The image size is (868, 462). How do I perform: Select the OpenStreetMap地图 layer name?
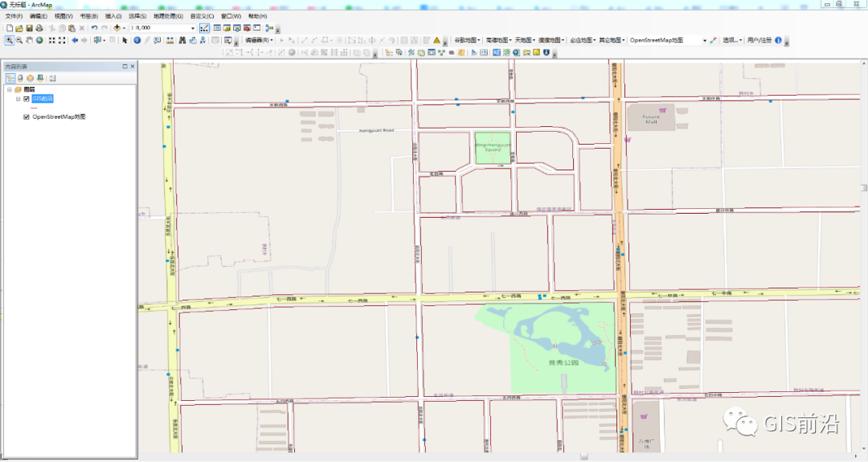[x=59, y=117]
